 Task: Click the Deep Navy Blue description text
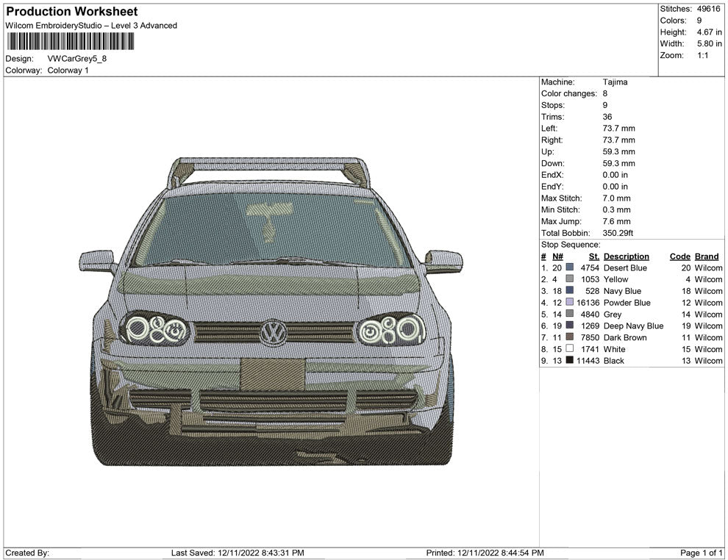pyautogui.click(x=634, y=326)
